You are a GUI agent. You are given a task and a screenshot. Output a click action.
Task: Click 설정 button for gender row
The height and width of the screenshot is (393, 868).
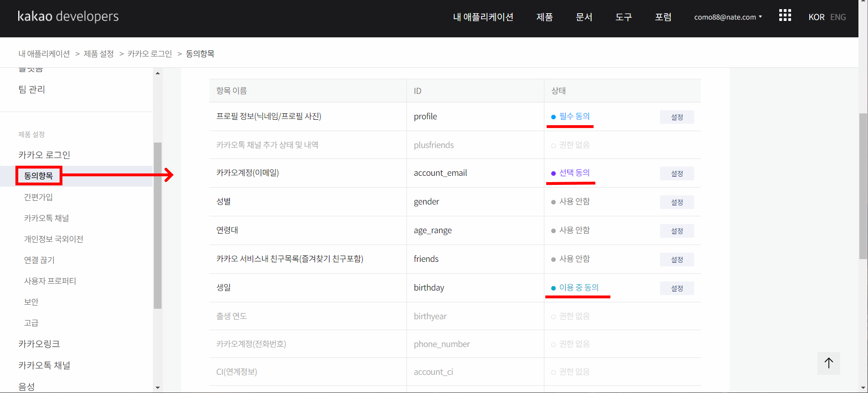[x=677, y=202]
